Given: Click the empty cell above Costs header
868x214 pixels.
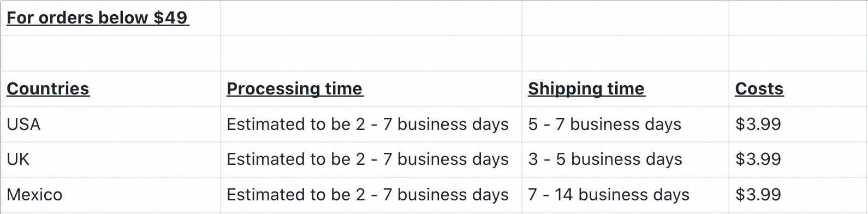Looking at the screenshot, I should (x=798, y=53).
